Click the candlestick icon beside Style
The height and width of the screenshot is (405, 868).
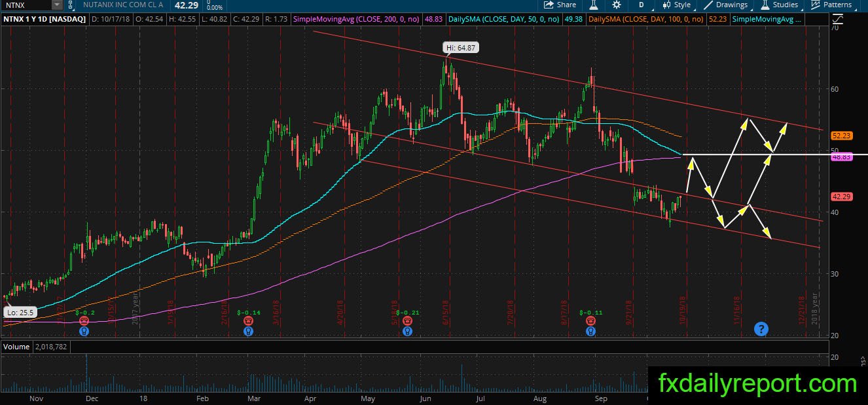coord(665,5)
